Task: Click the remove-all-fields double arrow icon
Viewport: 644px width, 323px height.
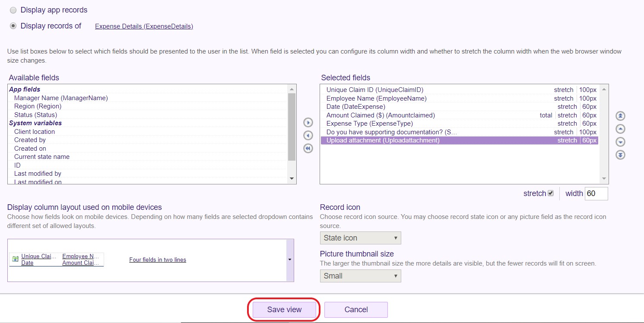Action: [308, 148]
